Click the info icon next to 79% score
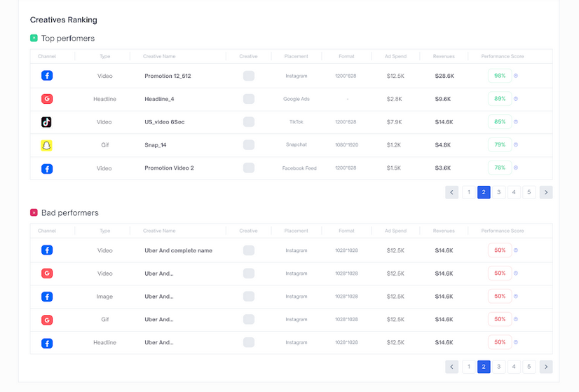Image resolution: width=579 pixels, height=392 pixels. pos(516,145)
